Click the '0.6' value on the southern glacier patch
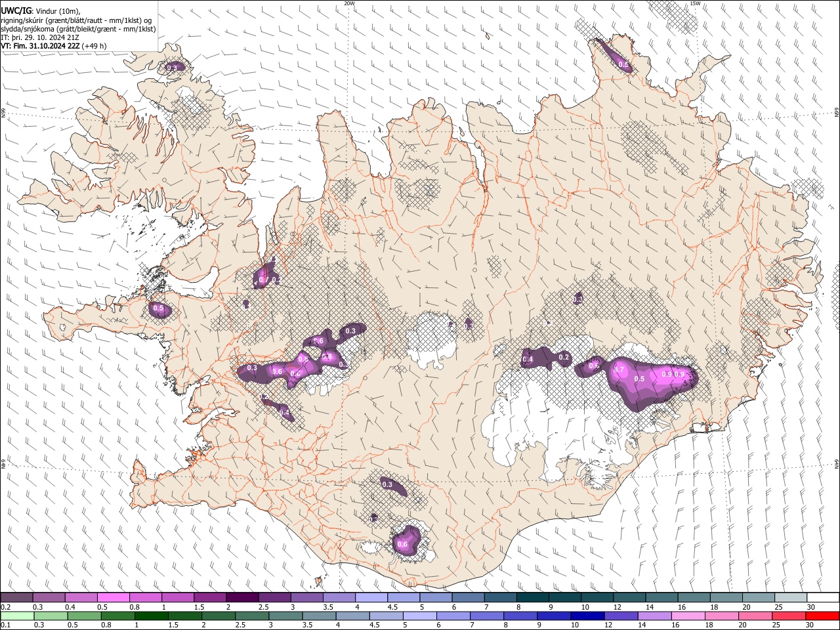This screenshot has height=630, width=840. [x=403, y=544]
